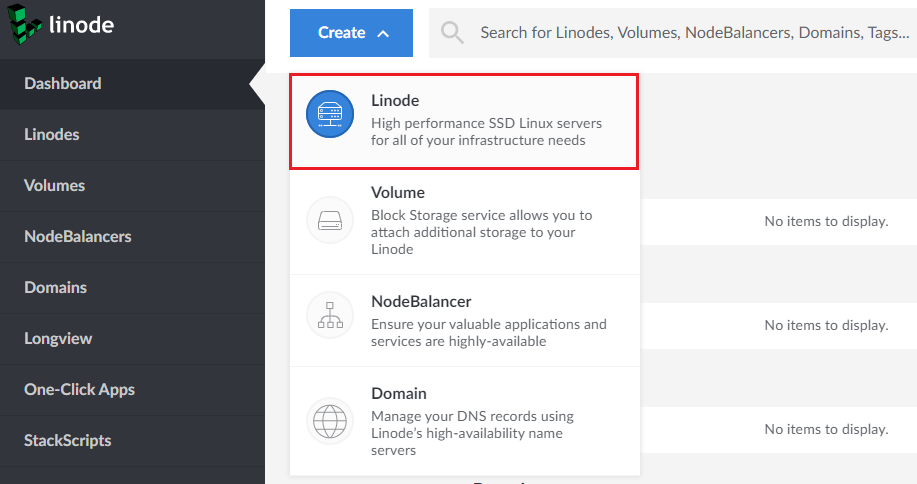This screenshot has height=484, width=917.
Task: Click the Domain globe icon
Action: (329, 420)
